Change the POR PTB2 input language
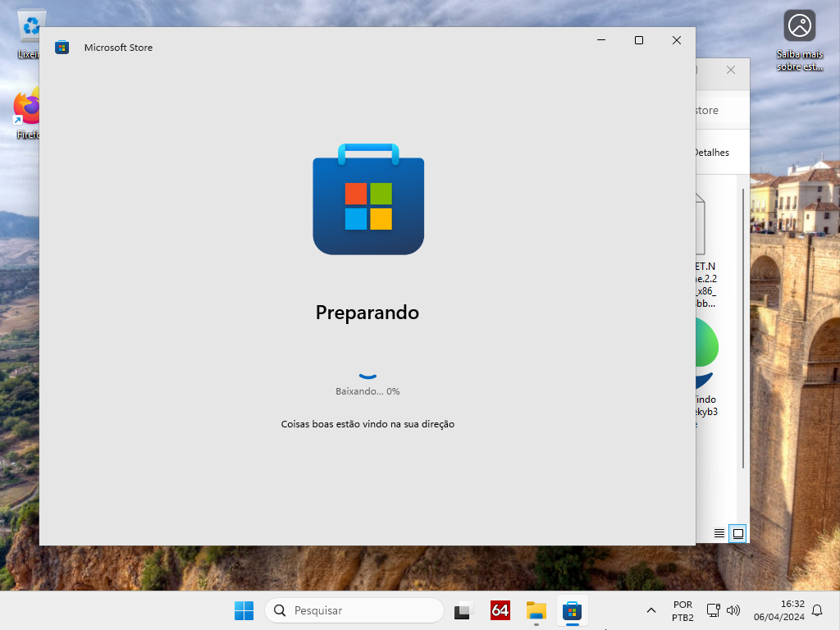This screenshot has width=840, height=630. pos(682,610)
